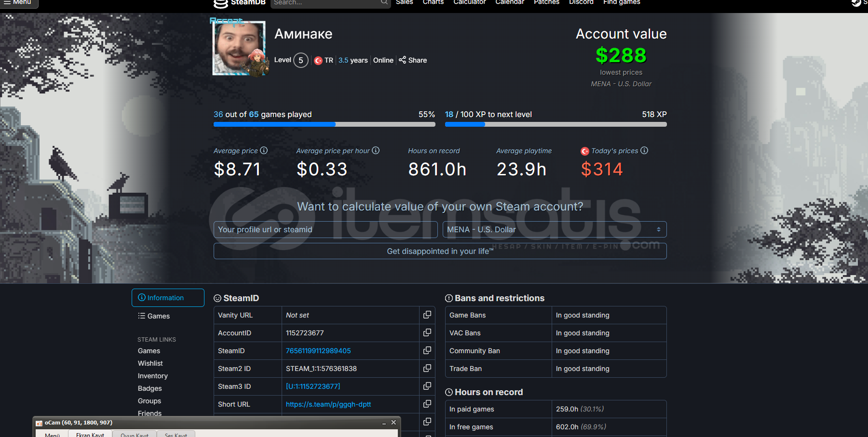This screenshot has width=868, height=437.
Task: Open short URL s.team/p/ggqh-dptt
Action: pos(328,404)
